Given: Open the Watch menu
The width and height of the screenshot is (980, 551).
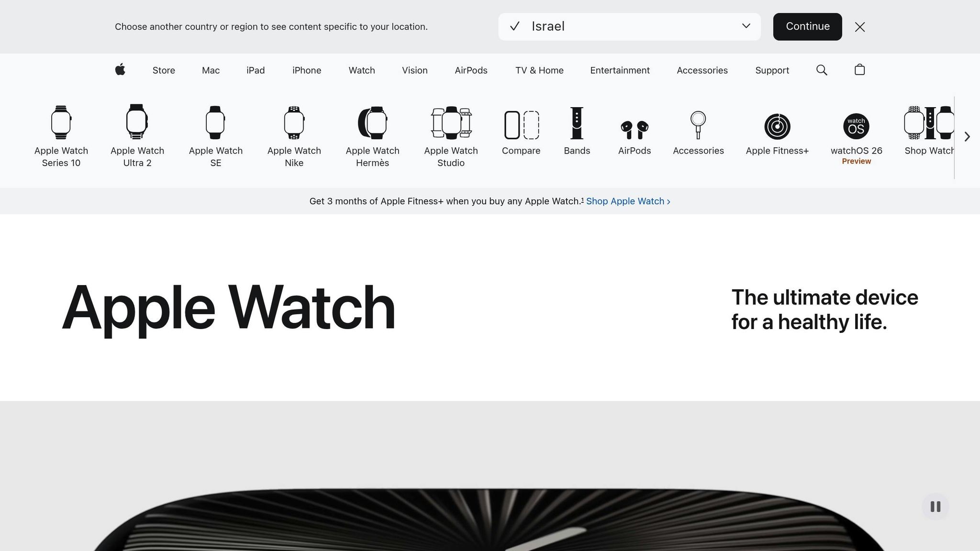Looking at the screenshot, I should point(362,70).
